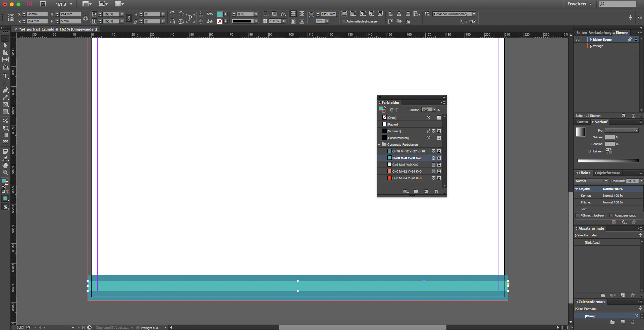Viewport: 644px width, 330px height.
Task: Open the Objektformate tab
Action: (607, 173)
